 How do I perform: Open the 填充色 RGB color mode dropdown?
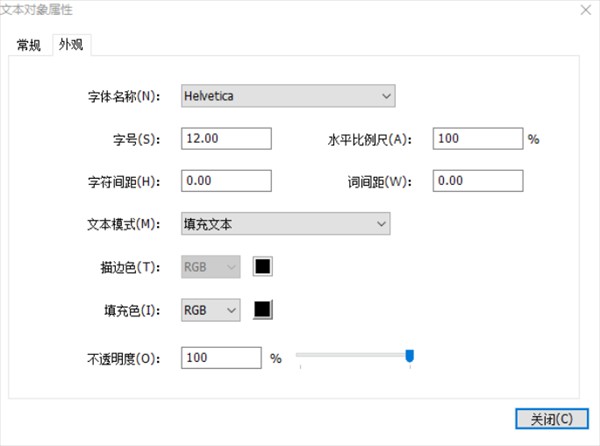(x=210, y=310)
